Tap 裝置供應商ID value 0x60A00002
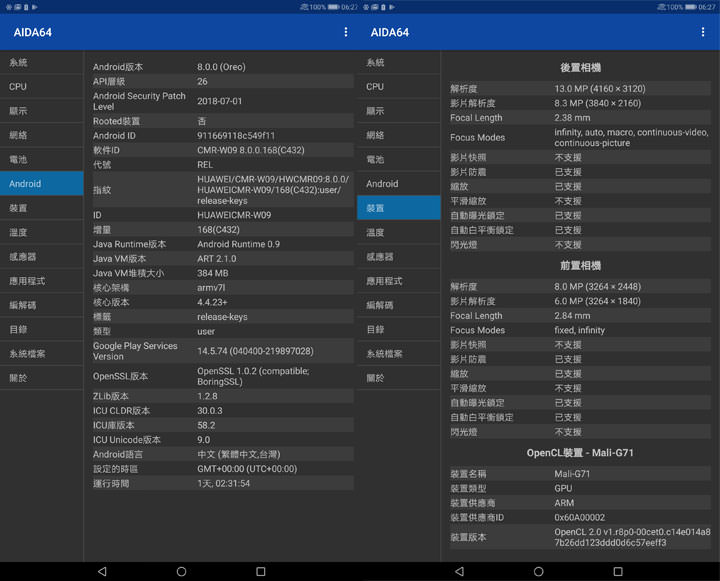The image size is (720, 581). [x=579, y=517]
